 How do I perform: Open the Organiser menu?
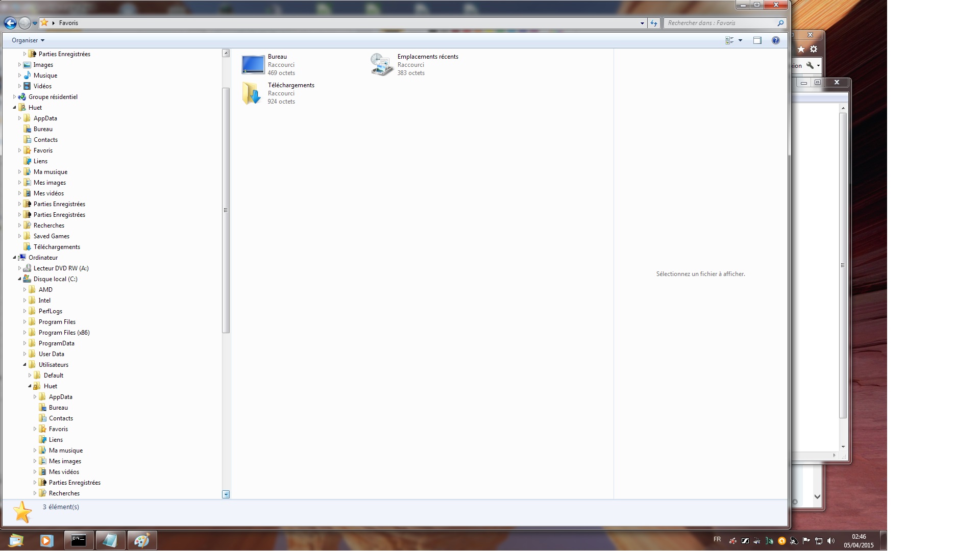click(28, 40)
